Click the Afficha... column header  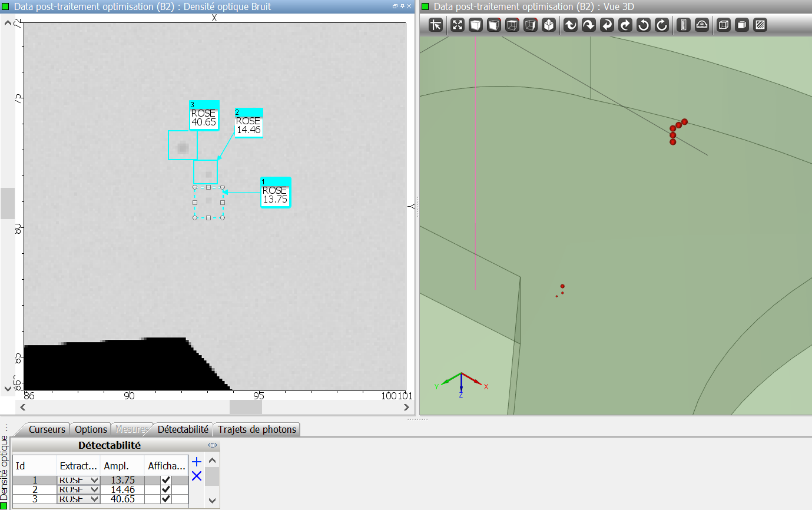click(x=167, y=466)
